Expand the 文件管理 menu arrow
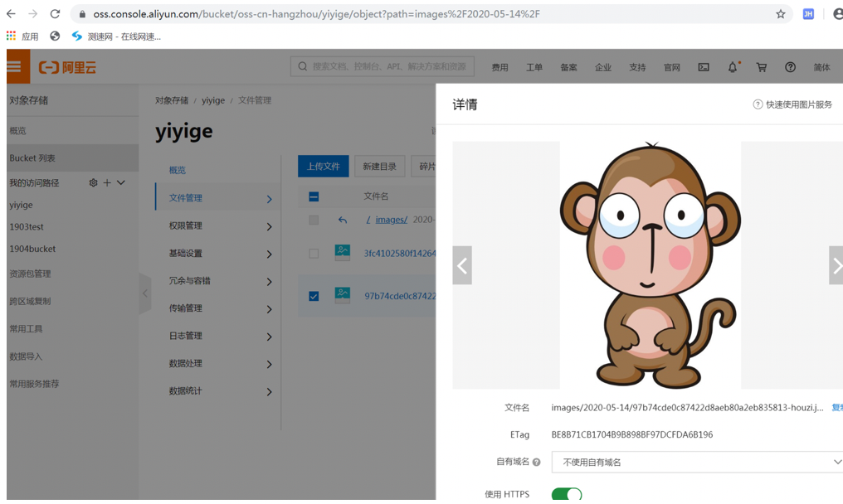Viewport: 843px width, 504px height. point(270,199)
